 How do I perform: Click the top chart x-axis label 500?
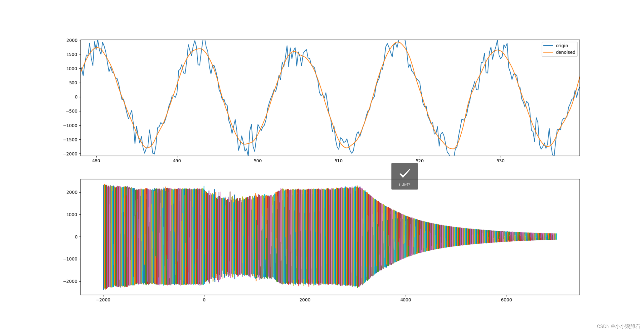coord(258,161)
